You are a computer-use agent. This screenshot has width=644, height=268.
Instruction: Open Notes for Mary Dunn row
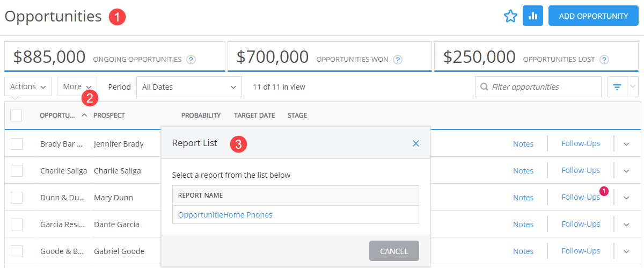(x=523, y=197)
